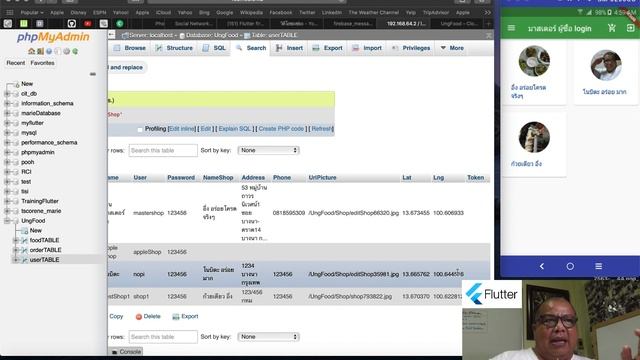
Task: Click table icon of foodTABLE
Action: click(x=24, y=240)
